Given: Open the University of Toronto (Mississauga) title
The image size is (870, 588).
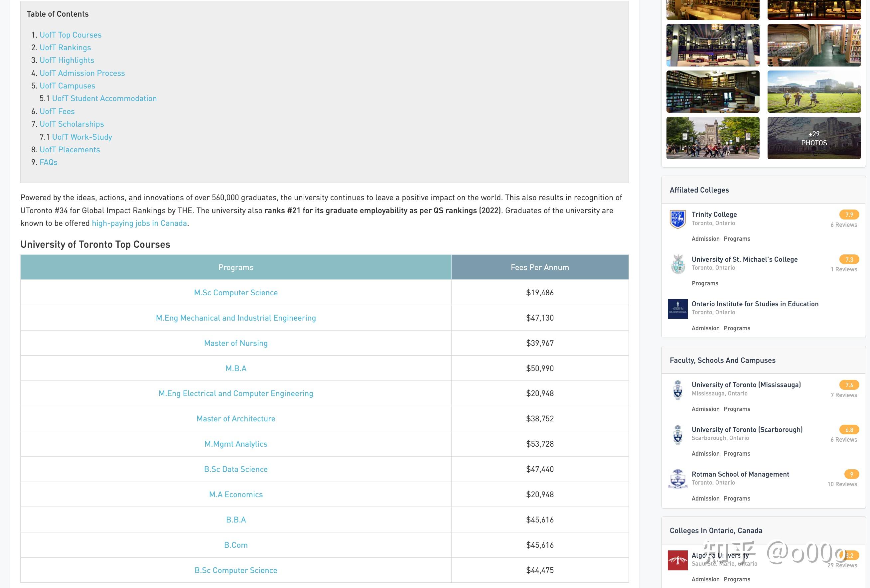Looking at the screenshot, I should (746, 385).
